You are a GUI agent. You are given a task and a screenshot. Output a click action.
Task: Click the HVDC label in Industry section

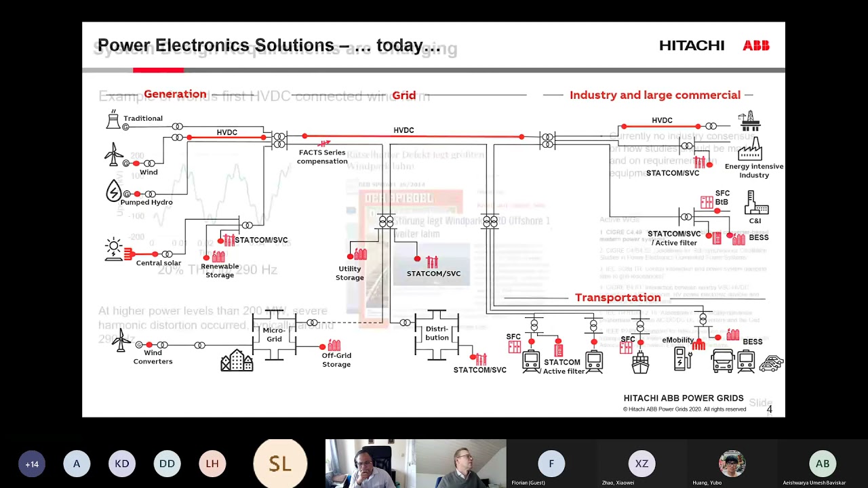(x=662, y=121)
